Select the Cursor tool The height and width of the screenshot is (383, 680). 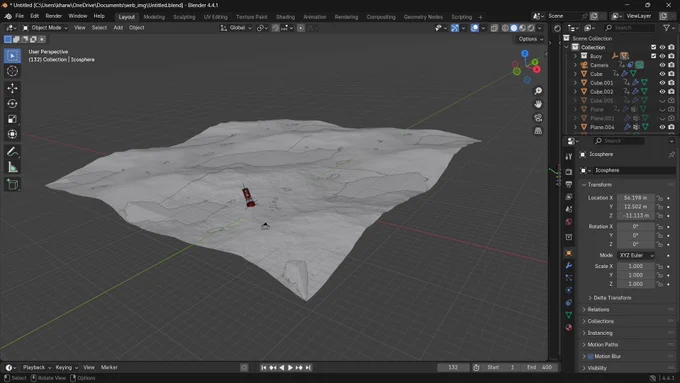12,71
